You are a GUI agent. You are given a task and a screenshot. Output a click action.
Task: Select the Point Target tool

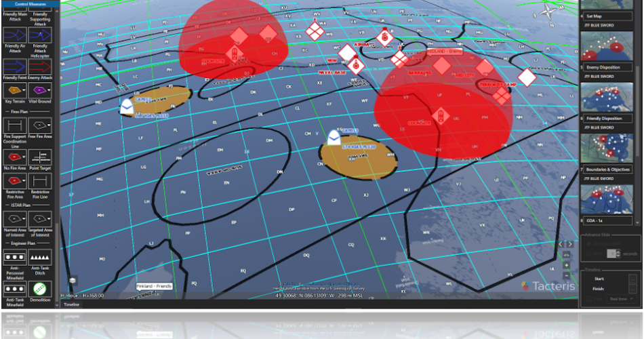[x=40, y=157]
